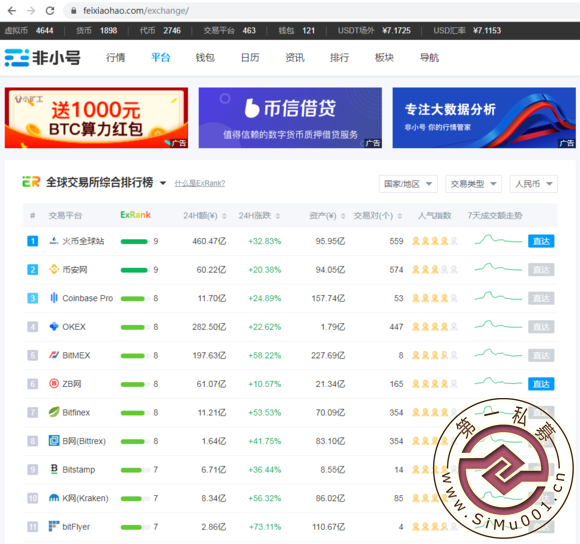Open the 钱包 nav menu
This screenshot has height=544, width=580.
pos(205,58)
